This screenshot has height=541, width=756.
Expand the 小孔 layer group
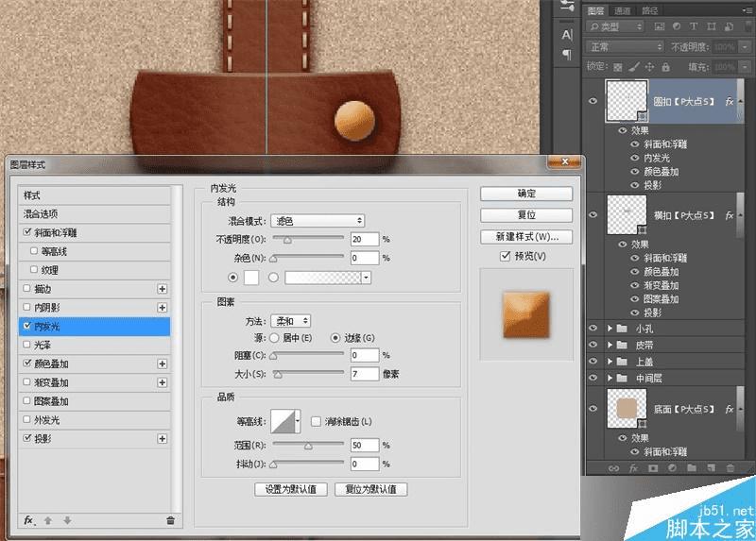tap(610, 328)
